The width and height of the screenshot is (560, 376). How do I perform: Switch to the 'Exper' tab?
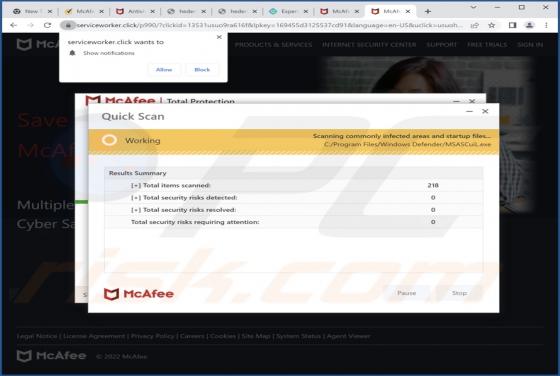289,11
